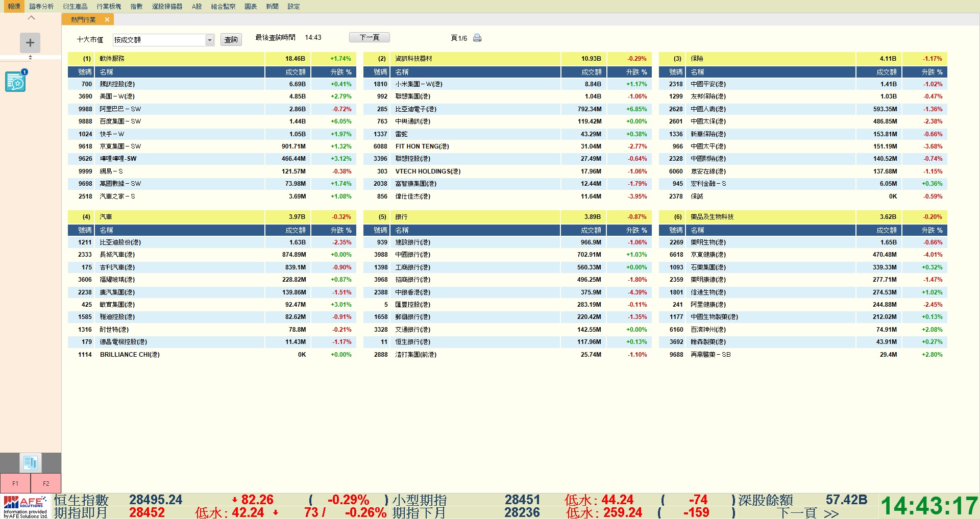Viewport: 980px width, 519px height.
Task: Open the A股 menu
Action: (197, 6)
